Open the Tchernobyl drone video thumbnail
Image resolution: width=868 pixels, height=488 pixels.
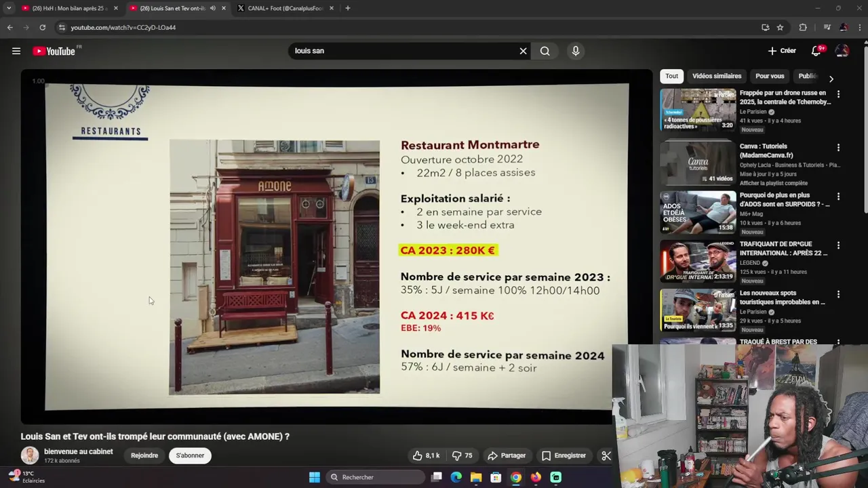(698, 110)
